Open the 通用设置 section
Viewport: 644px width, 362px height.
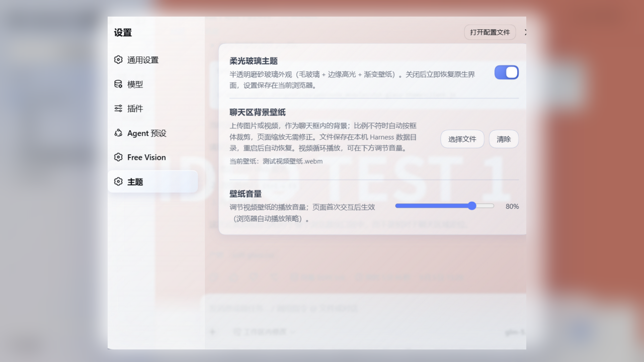(x=153, y=60)
